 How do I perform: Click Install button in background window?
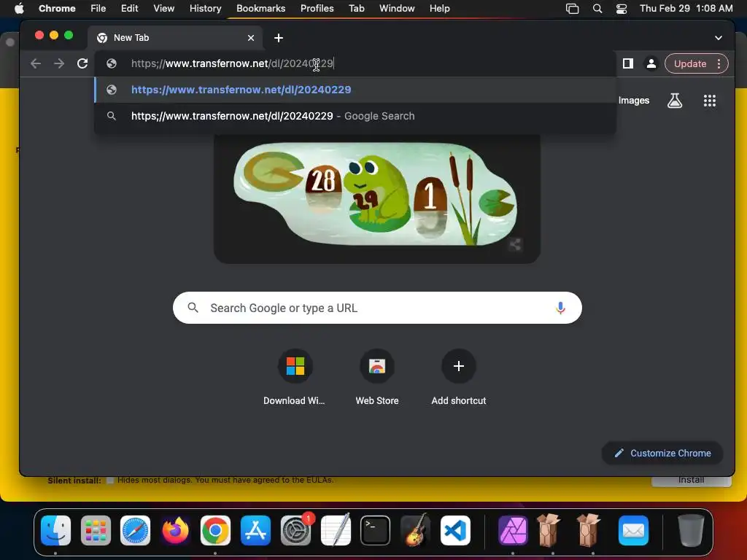pyautogui.click(x=692, y=480)
